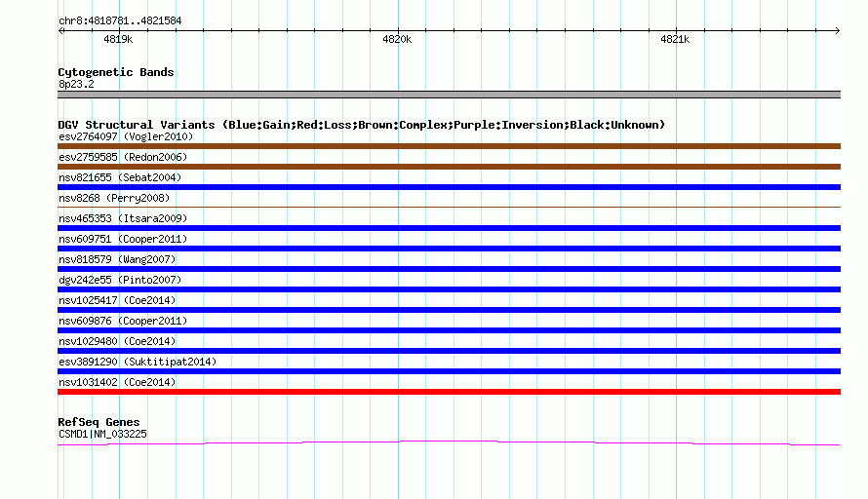
Task: Select the blue nsv609751 gain bar
Action: (449, 249)
